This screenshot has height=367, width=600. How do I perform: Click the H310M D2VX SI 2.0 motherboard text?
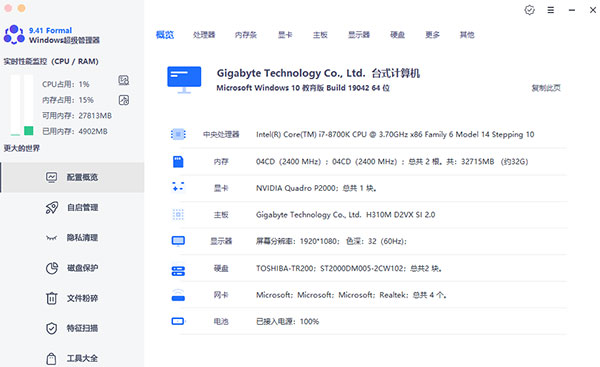click(346, 215)
